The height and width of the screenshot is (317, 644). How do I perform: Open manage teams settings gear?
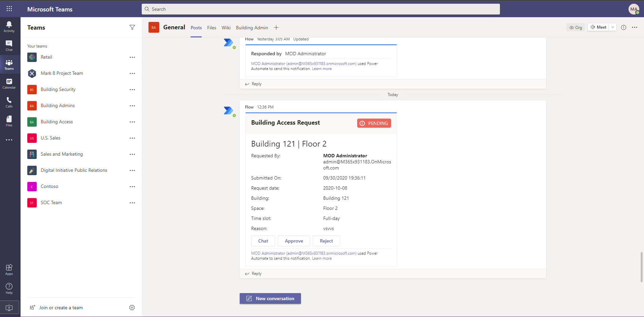132,308
